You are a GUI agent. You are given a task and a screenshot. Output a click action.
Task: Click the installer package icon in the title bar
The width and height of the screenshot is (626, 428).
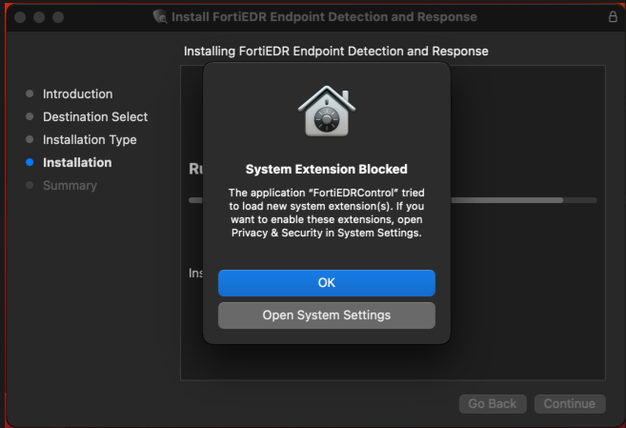pos(160,17)
